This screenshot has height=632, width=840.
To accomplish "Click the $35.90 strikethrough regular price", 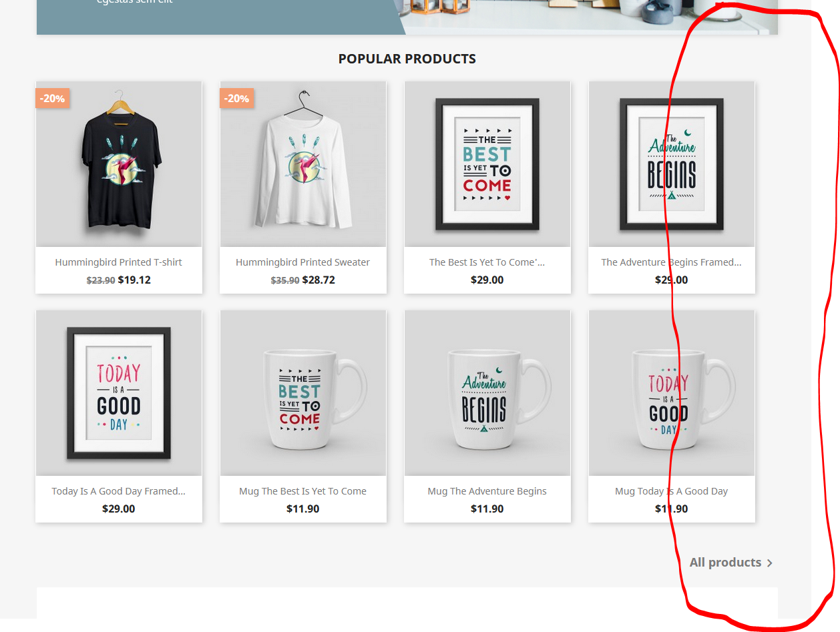I will [285, 280].
